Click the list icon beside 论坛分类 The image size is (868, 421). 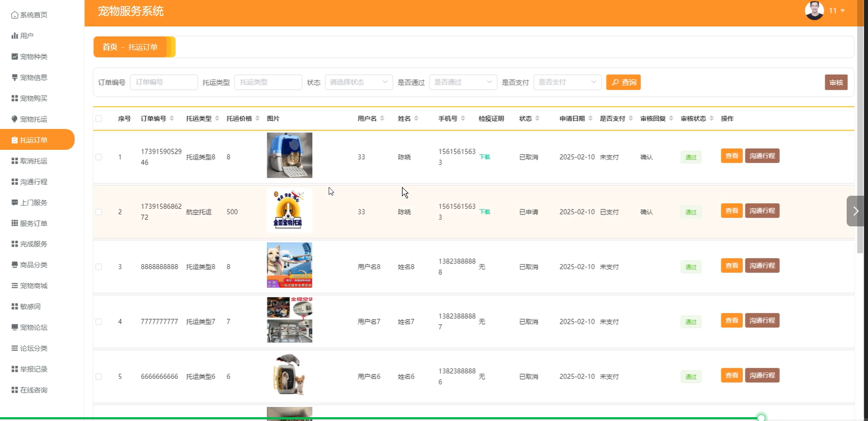tap(15, 348)
